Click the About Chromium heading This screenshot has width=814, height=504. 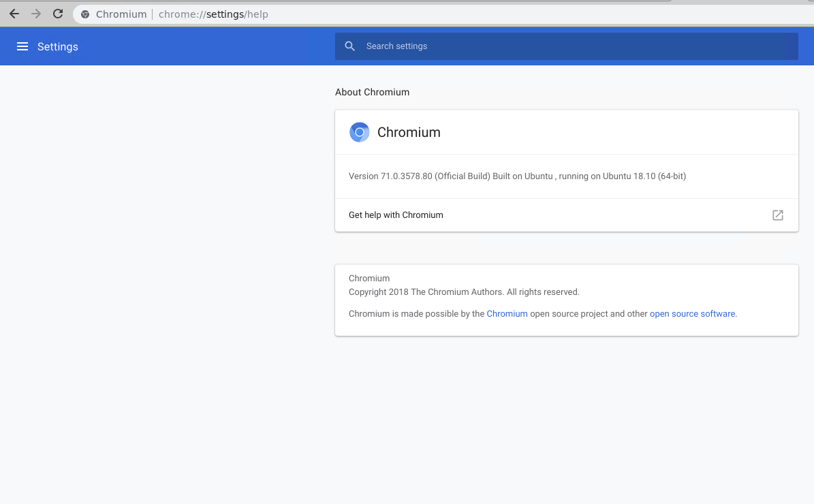click(372, 92)
